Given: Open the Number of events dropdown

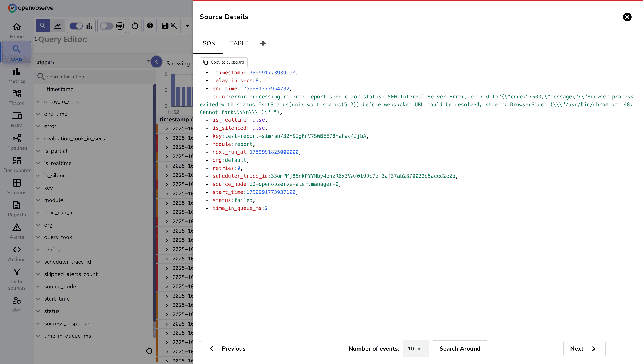Looking at the screenshot, I should coord(415,348).
